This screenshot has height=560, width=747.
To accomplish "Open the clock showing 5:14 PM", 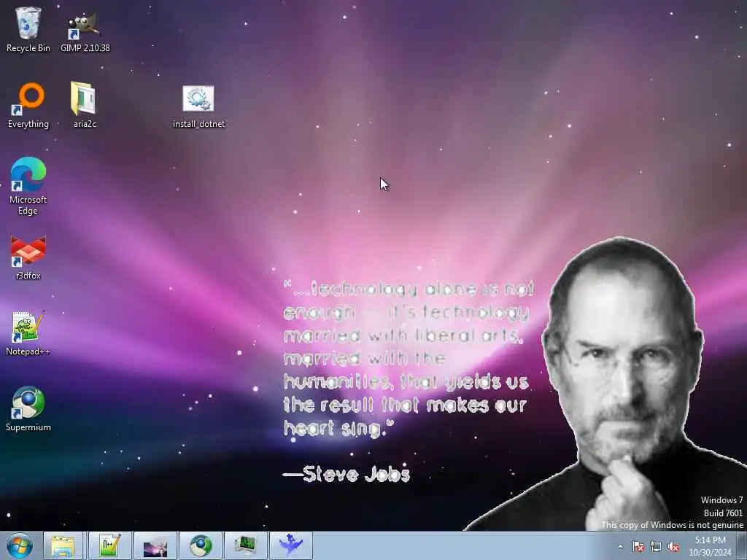I will 710,546.
